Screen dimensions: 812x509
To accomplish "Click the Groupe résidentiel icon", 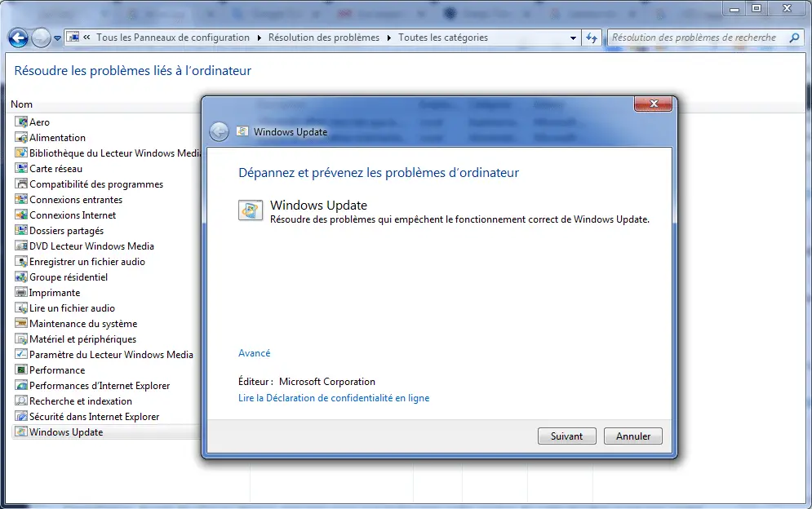I will click(21, 277).
